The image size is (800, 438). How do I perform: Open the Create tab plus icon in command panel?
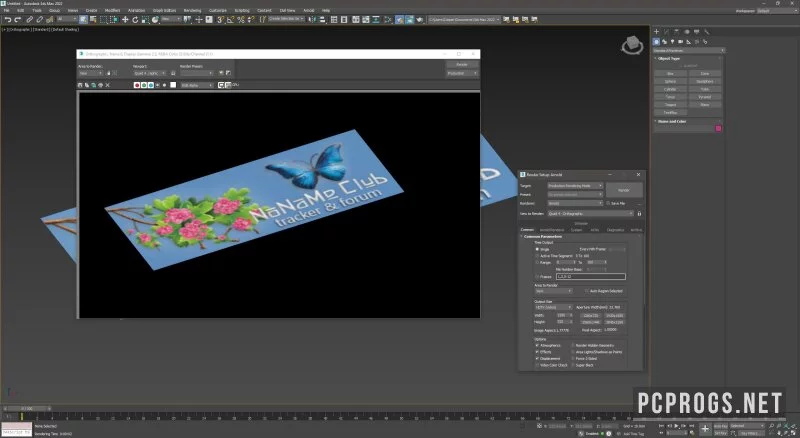coord(657,32)
